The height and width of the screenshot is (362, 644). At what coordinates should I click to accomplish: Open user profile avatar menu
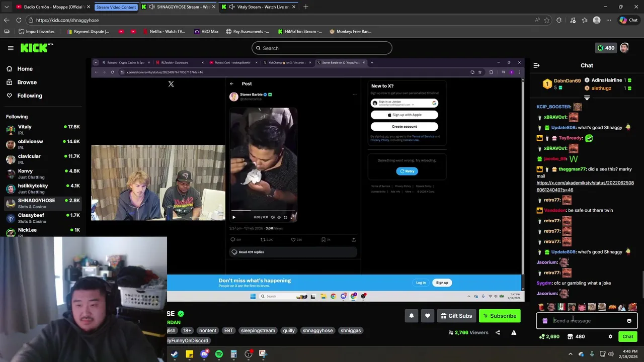(x=624, y=48)
